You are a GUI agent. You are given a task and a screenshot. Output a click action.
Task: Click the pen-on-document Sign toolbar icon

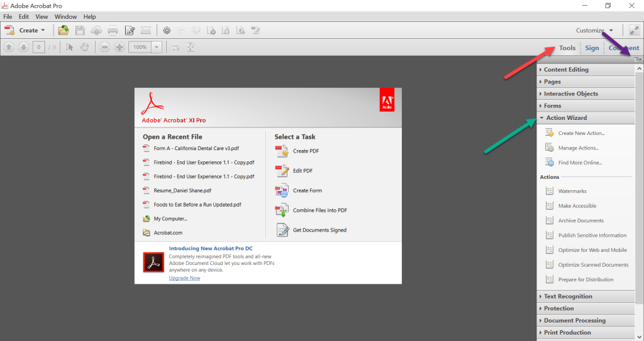point(130,30)
